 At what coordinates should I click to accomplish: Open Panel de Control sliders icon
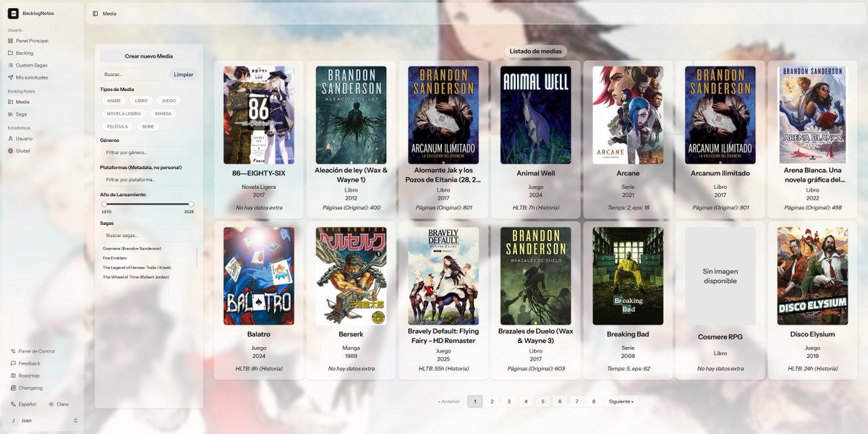point(13,352)
